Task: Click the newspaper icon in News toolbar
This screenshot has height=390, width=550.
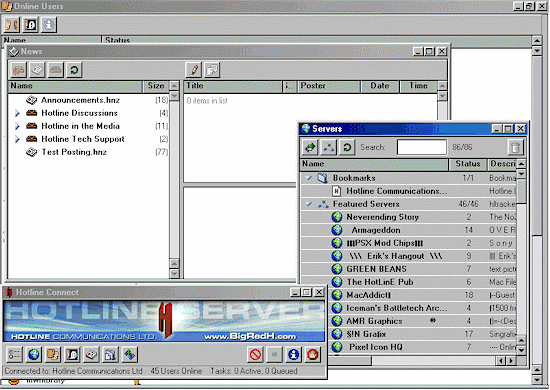Action: pyautogui.click(x=37, y=70)
